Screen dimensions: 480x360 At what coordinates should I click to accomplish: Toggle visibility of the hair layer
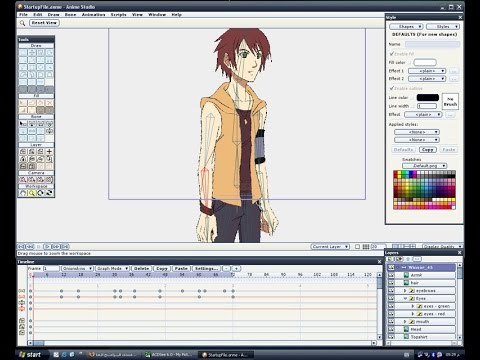tap(391, 283)
